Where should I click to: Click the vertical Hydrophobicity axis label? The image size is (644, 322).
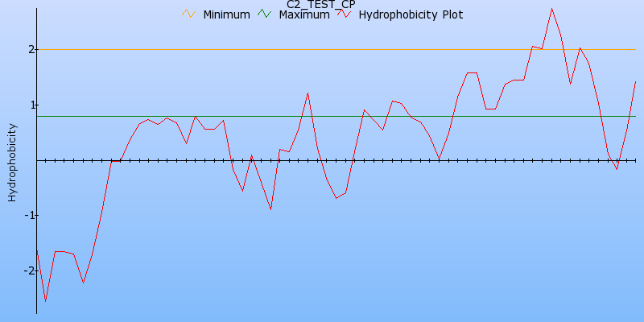(x=12, y=162)
